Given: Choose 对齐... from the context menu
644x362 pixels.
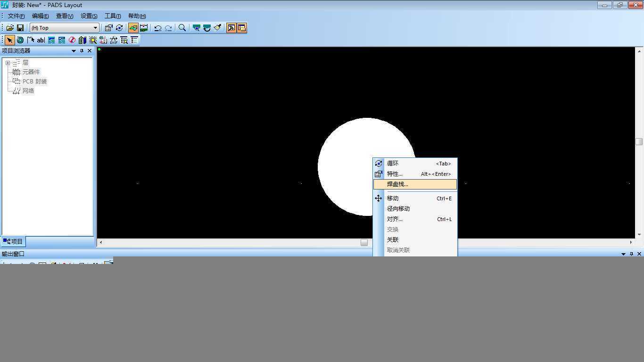Looking at the screenshot, I should point(415,219).
